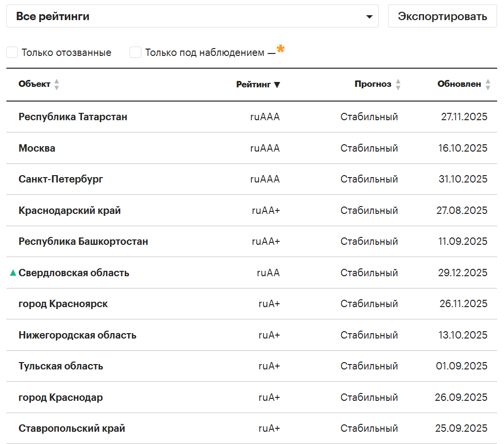
Task: Open the Все рейтинги dropdown
Action: pyautogui.click(x=192, y=16)
